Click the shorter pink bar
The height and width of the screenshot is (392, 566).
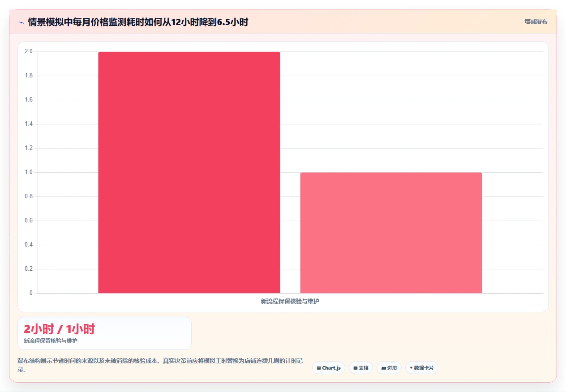pos(391,233)
